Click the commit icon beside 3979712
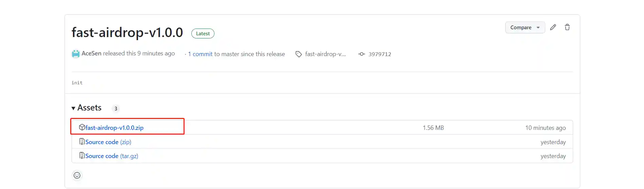This screenshot has height=189, width=644. tap(362, 54)
